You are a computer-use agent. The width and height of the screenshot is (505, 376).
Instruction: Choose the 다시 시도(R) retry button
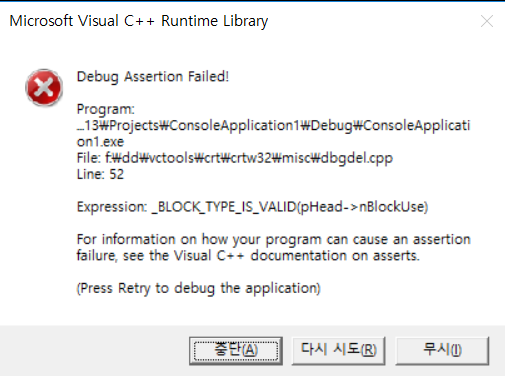tap(339, 351)
